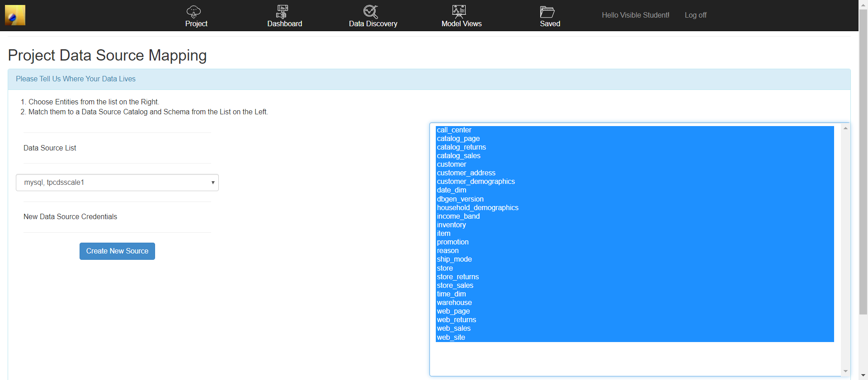The image size is (868, 380).
Task: Select income_band entity
Action: 635,216
